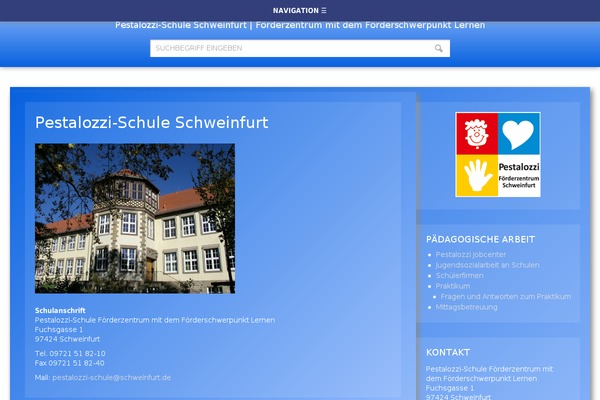The height and width of the screenshot is (400, 600).
Task: Click the header title Pestalozzi-Schule Schweinfurt Förderzentrum
Action: coord(300,25)
